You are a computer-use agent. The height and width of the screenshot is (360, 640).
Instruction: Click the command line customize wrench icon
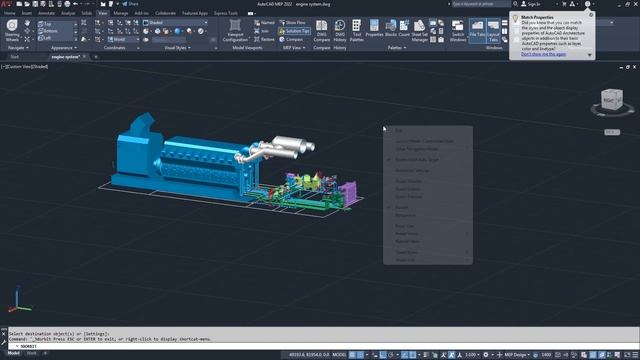pos(4,342)
